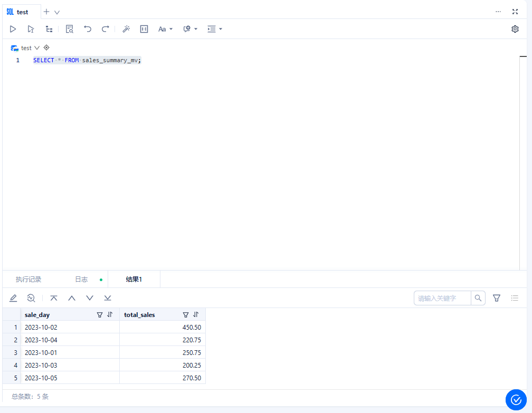Switch to the 日志 tab
Viewport: 532px width, 413px height.
tap(81, 280)
